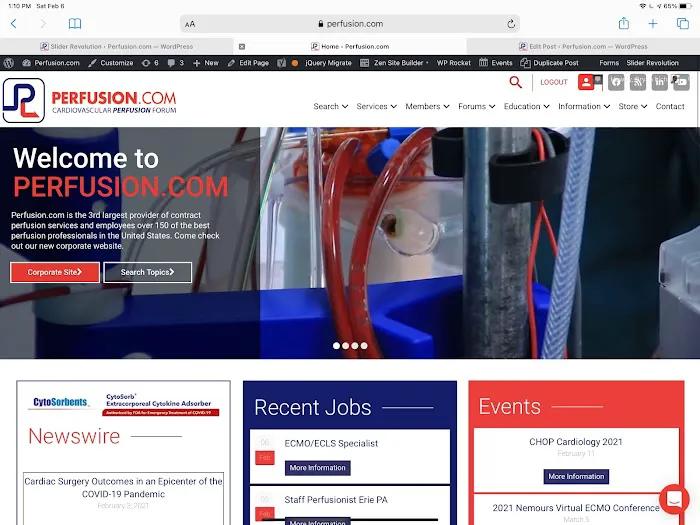
Task: More Information for CHOP Cardiology 2021
Action: click(576, 476)
